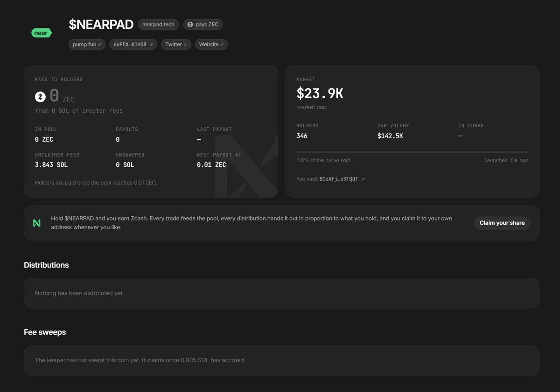Click the Distributions heading
This screenshot has height=392, width=560.
pyautogui.click(x=46, y=265)
